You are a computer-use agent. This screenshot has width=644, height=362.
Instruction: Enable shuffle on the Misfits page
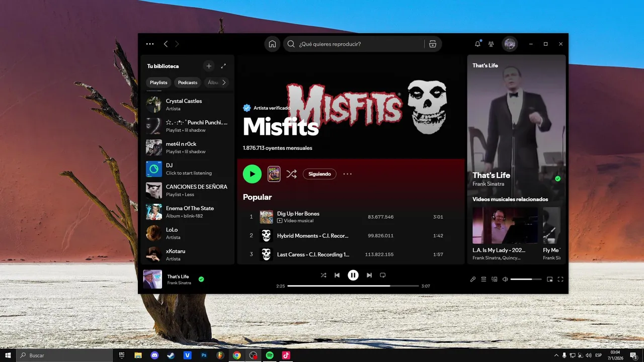(x=291, y=174)
